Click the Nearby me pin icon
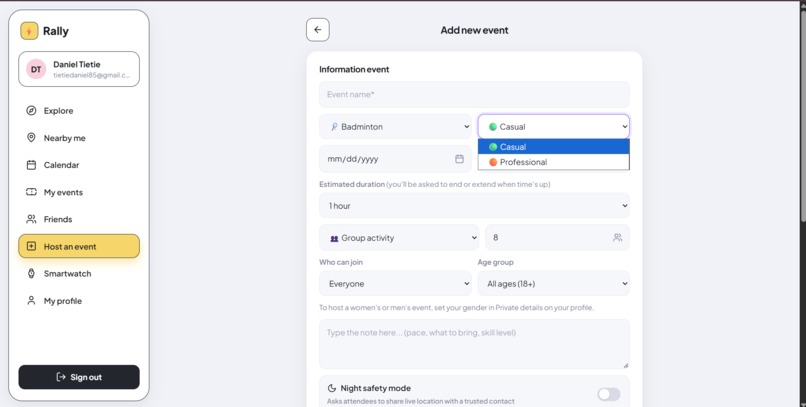The width and height of the screenshot is (806, 407). tap(31, 138)
